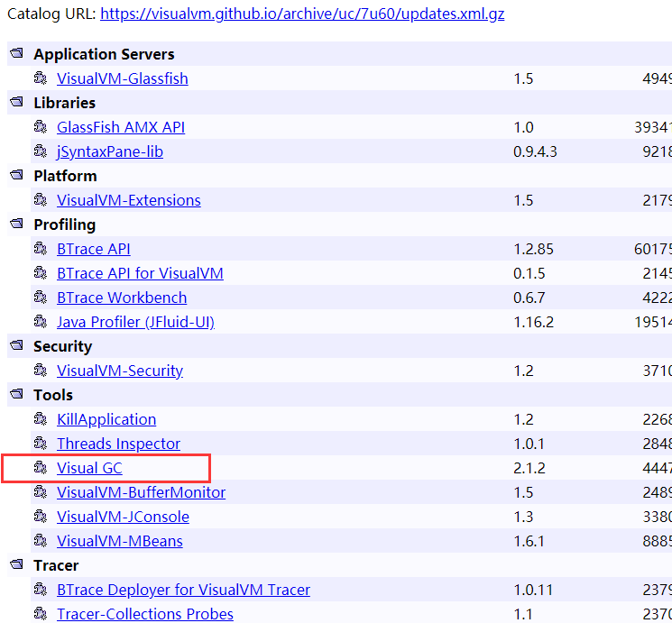
Task: Follow the Java Profiler (JFluid-UI) link
Action: 135,322
